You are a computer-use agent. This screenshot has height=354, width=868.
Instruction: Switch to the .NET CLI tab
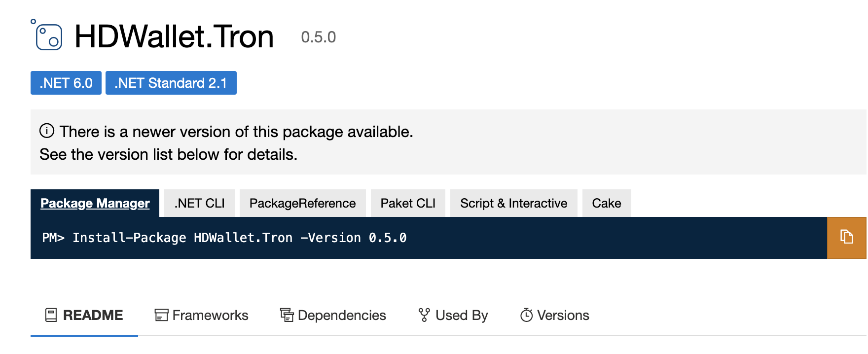point(199,203)
